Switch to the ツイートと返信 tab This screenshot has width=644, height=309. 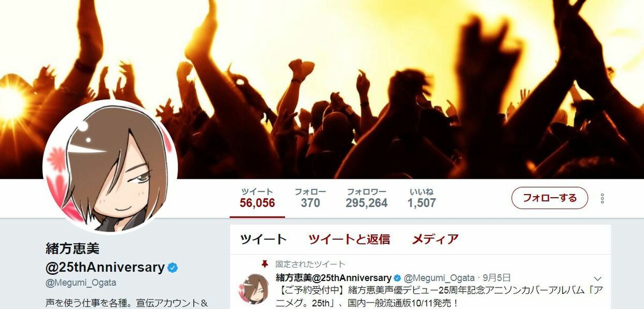tap(349, 239)
